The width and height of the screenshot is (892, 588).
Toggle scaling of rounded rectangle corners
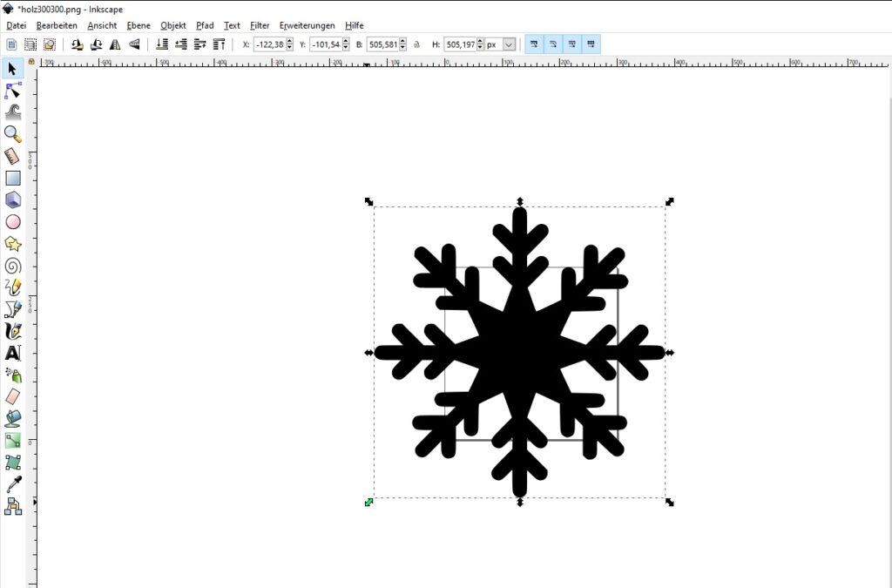[x=553, y=44]
